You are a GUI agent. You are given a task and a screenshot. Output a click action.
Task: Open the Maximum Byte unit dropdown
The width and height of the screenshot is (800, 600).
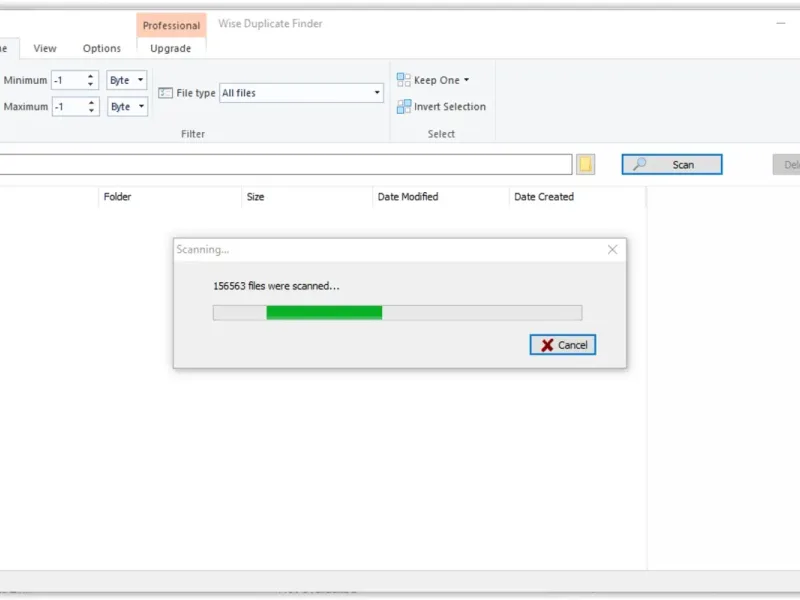[127, 107]
